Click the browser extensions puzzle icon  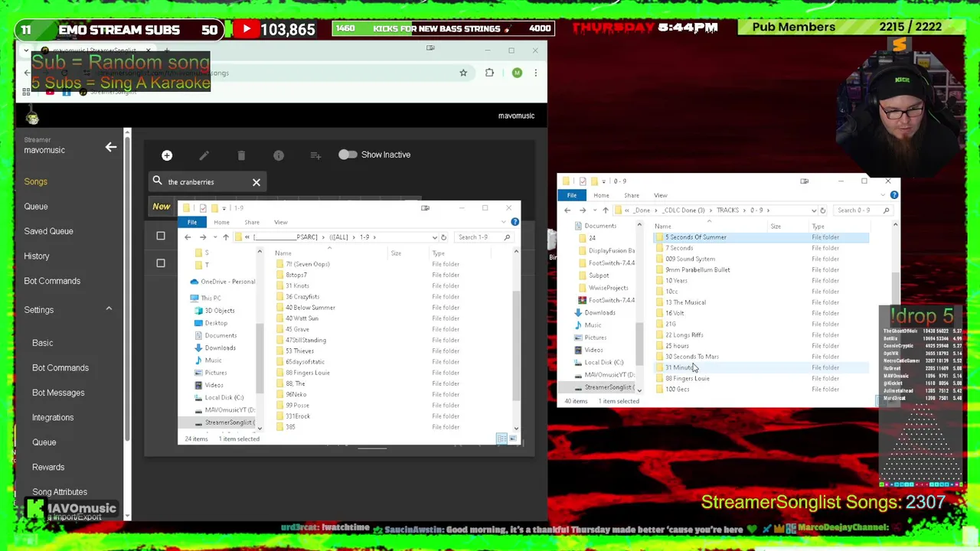tap(489, 73)
